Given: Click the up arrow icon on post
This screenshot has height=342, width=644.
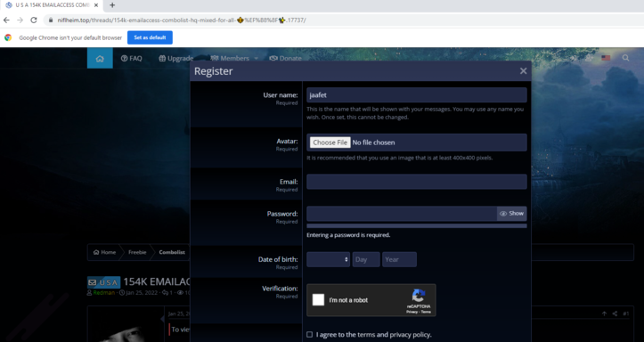Looking at the screenshot, I should tap(604, 313).
